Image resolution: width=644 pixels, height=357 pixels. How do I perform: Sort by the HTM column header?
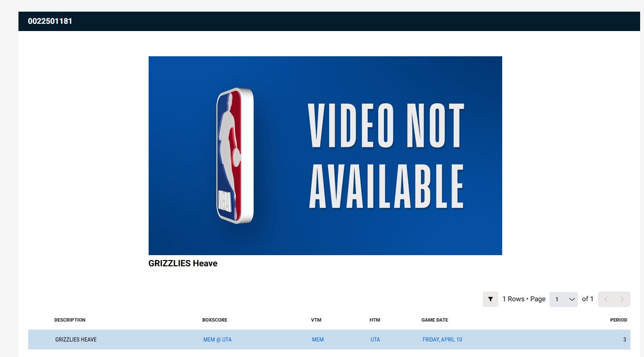click(374, 320)
